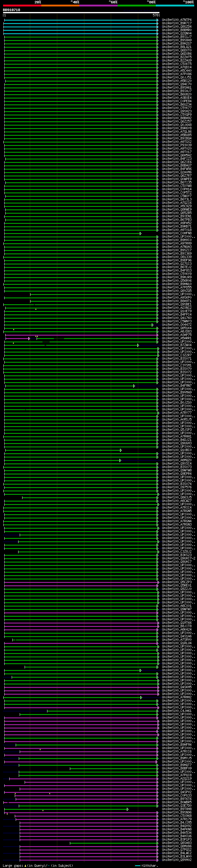Open hit UniRef100_B9I1J7
The height and width of the screenshot is (868, 197).
[x=177, y=37]
